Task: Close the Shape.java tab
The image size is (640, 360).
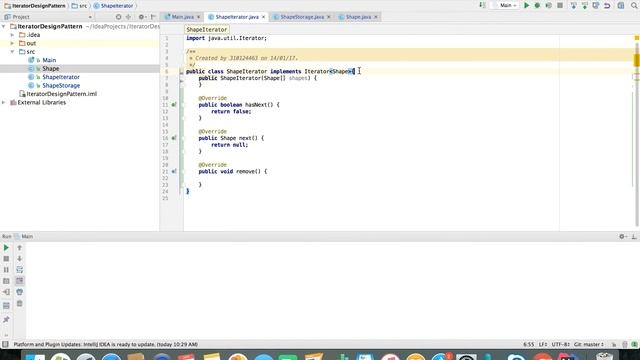Action: point(376,17)
